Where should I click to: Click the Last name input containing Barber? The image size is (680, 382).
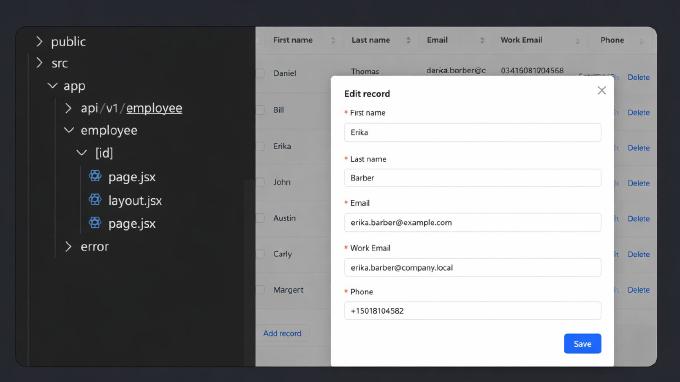(473, 178)
